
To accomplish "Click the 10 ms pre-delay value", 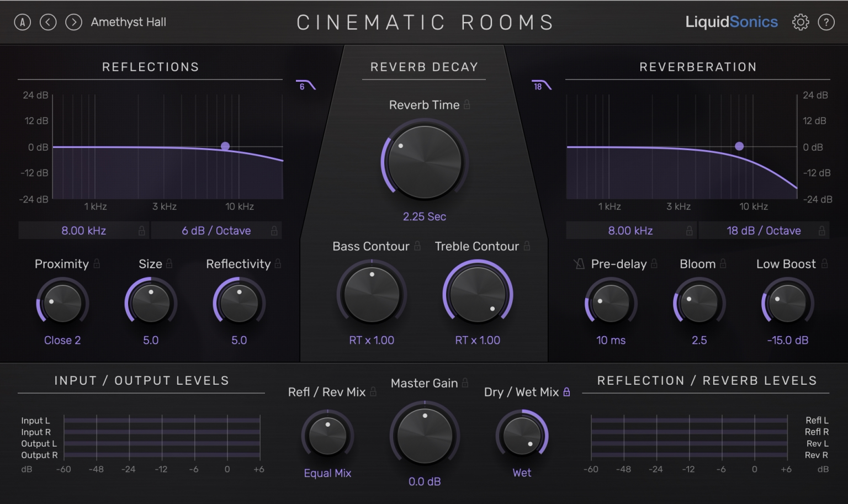I will click(611, 340).
